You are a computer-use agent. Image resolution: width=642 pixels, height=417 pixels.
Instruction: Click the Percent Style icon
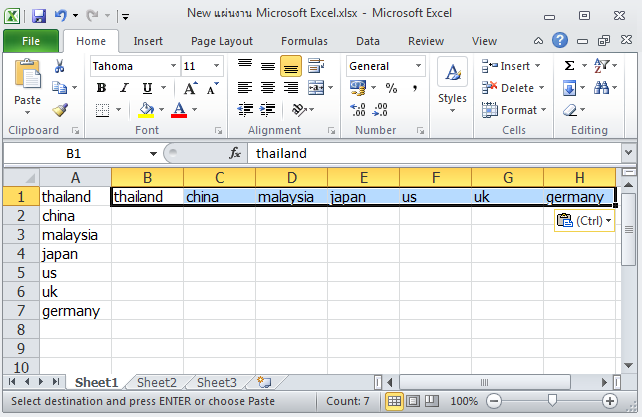tap(391, 88)
